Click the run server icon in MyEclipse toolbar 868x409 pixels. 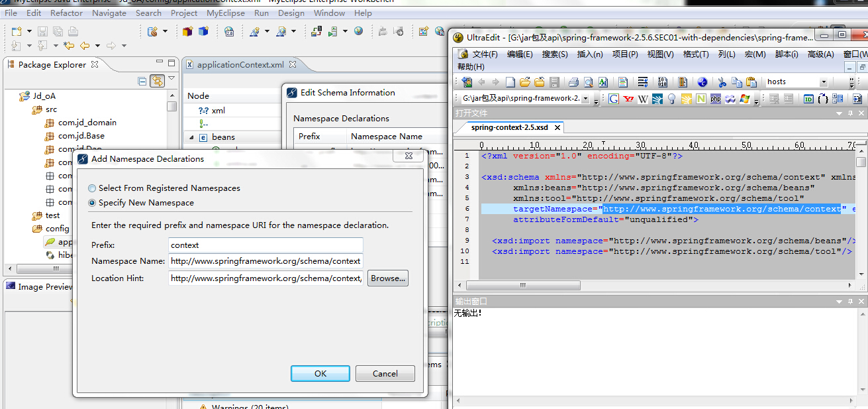333,31
